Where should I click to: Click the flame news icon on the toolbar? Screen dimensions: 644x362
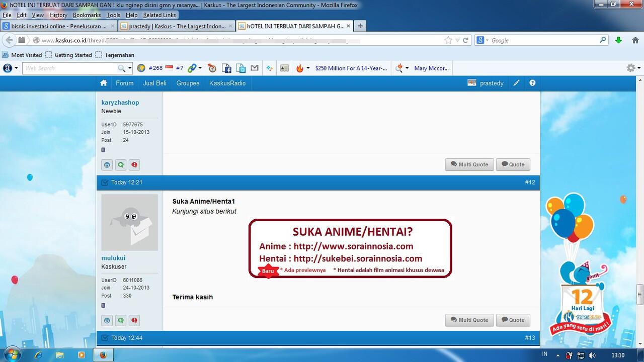click(300, 68)
